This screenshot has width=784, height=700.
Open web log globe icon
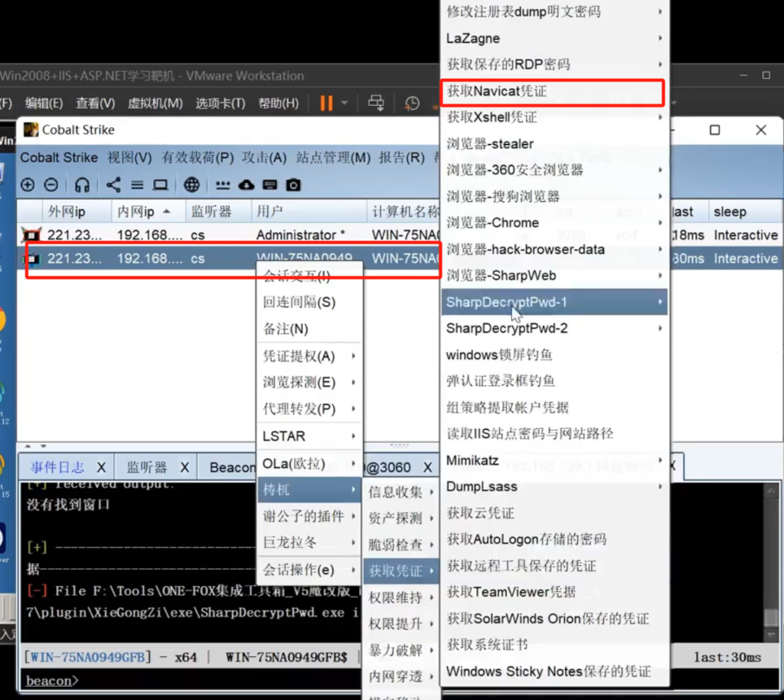(x=191, y=185)
